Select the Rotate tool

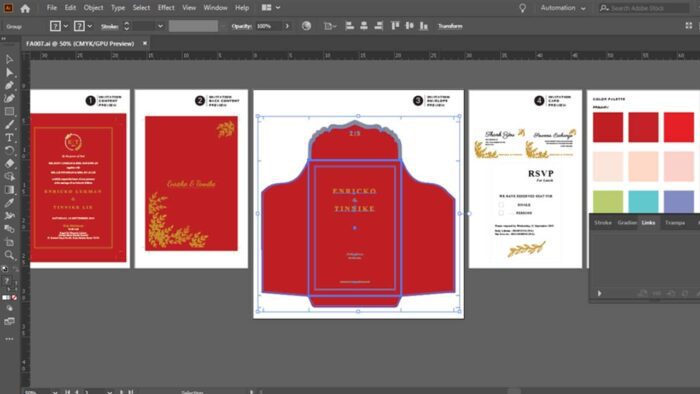pyautogui.click(x=9, y=150)
